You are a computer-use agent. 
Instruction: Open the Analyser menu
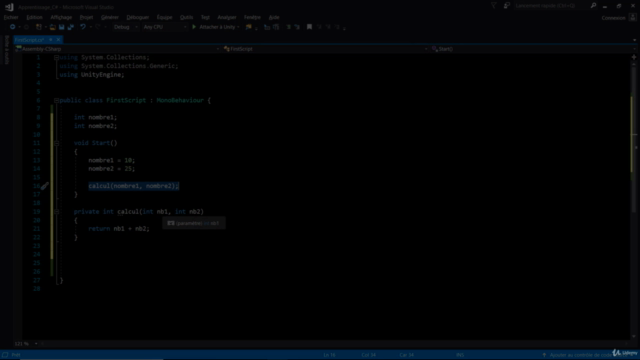227,17
